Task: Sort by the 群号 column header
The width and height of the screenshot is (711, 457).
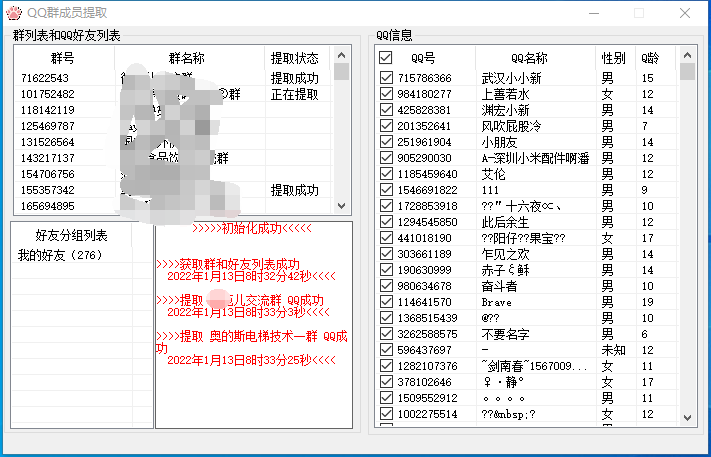Action: tap(62, 58)
